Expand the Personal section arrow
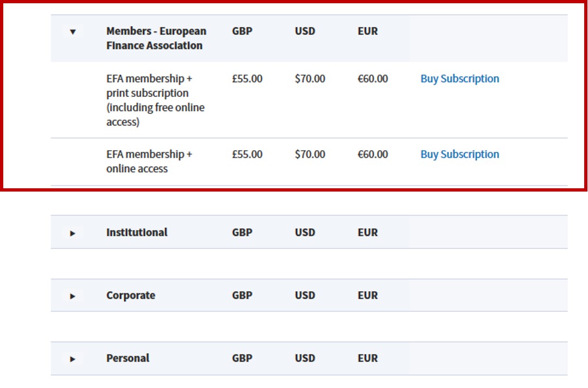The width and height of the screenshot is (588, 388). tap(73, 359)
